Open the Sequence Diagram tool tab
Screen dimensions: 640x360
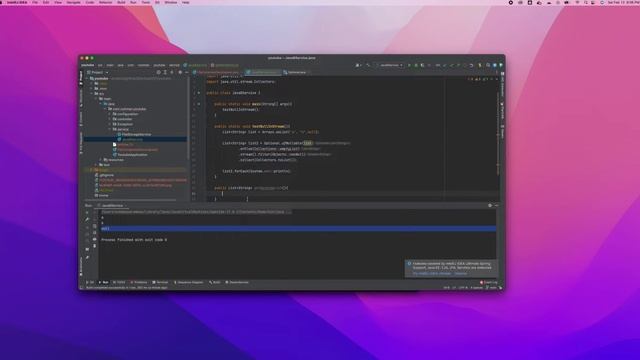189,282
